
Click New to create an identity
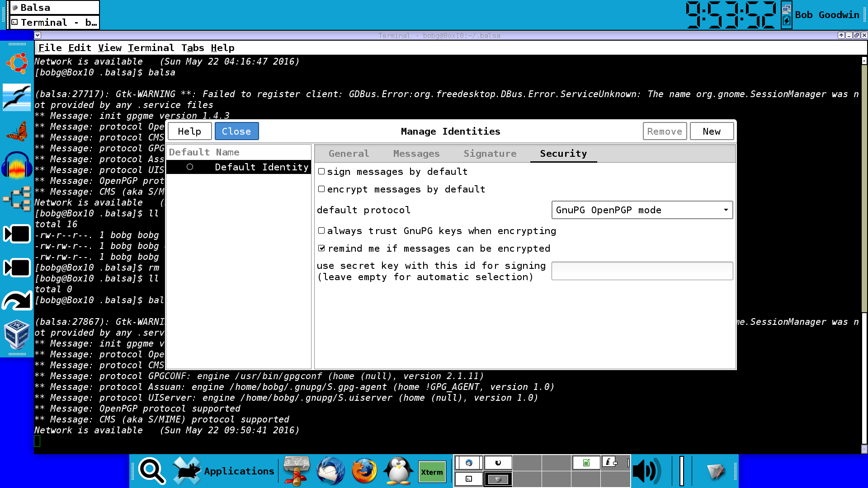pyautogui.click(x=712, y=131)
